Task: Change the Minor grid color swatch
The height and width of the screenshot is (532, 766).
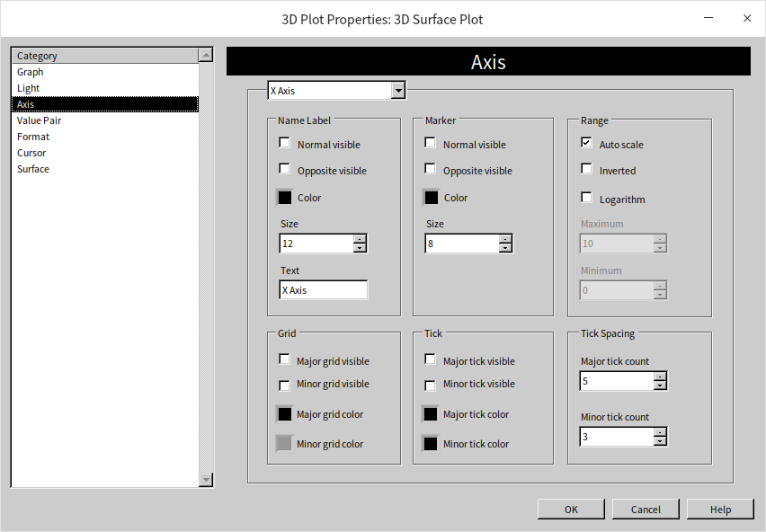Action: click(x=285, y=443)
